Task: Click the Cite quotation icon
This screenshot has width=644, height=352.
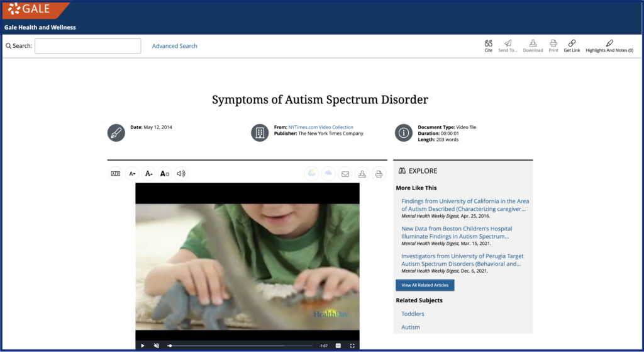Action: tap(488, 43)
